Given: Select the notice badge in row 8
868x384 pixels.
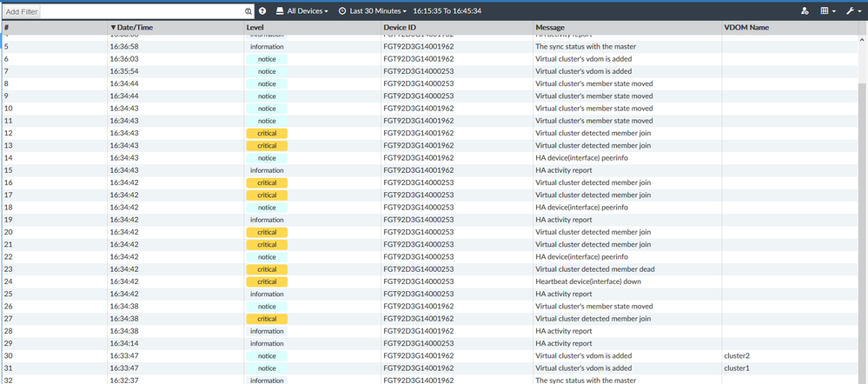Looking at the screenshot, I should click(267, 83).
